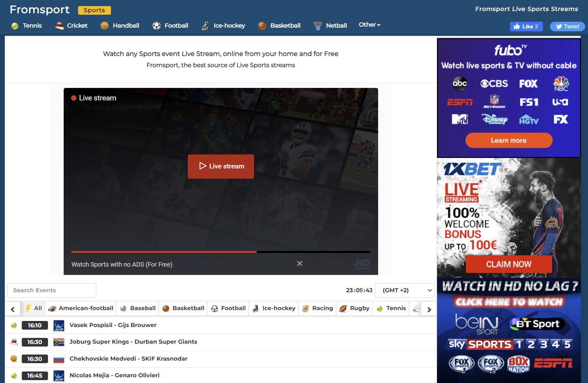Open the Other sports dropdown
588x383 pixels.
(x=369, y=24)
